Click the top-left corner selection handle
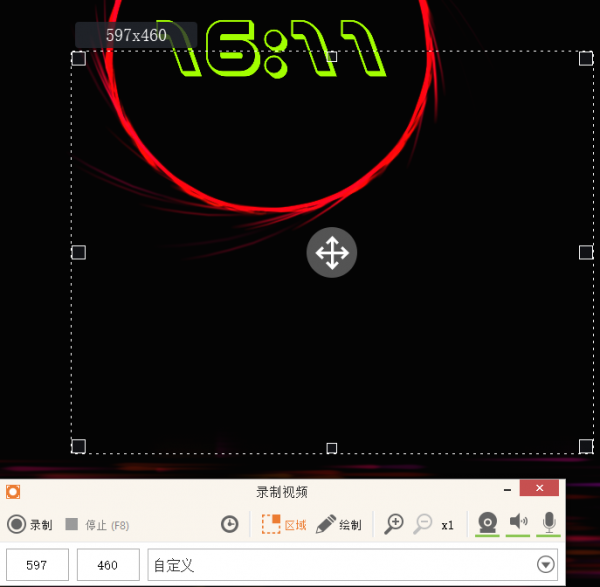This screenshot has width=600, height=587. coord(78,59)
